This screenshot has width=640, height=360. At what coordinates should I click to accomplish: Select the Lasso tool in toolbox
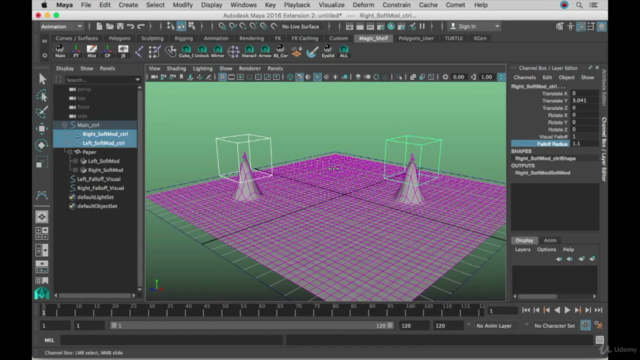(42, 96)
